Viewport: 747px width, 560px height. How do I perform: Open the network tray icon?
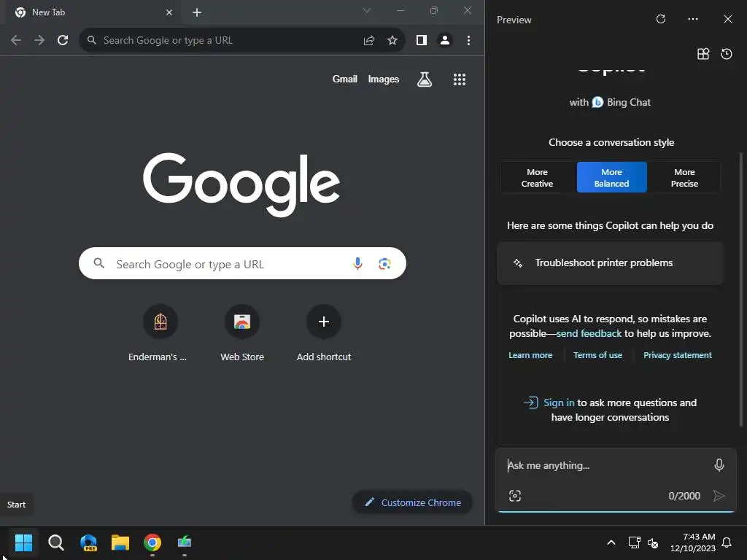point(634,542)
